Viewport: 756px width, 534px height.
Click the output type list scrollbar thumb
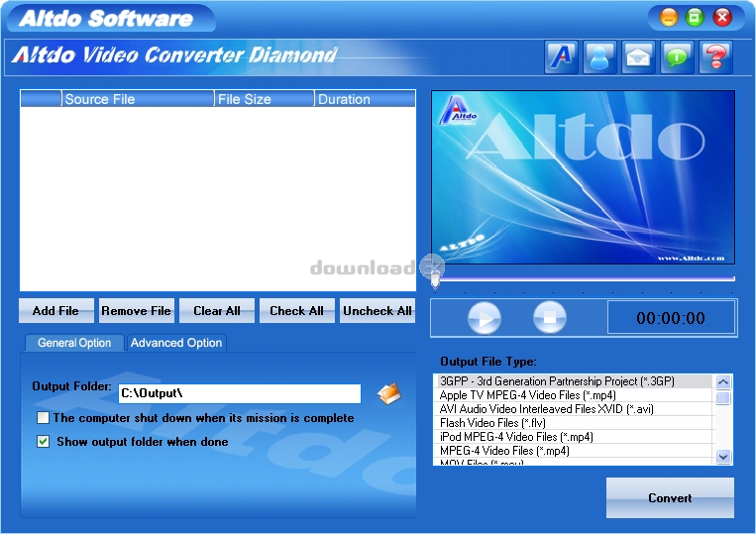point(722,398)
